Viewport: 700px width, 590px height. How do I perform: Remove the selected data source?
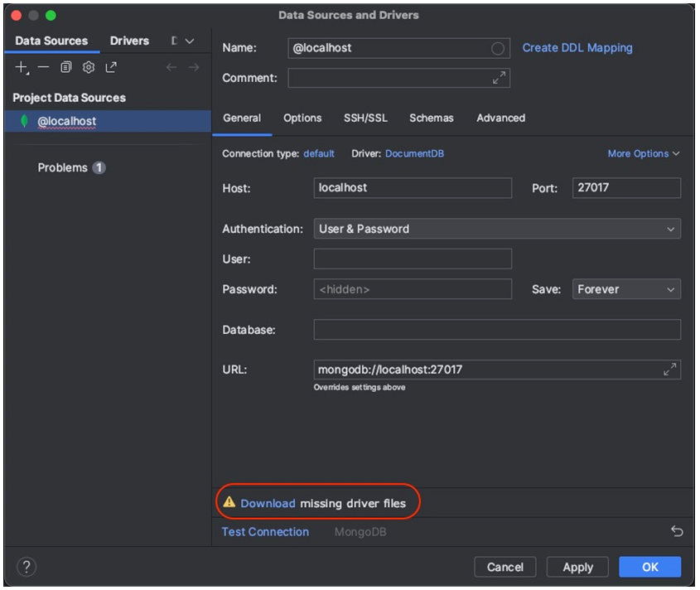(43, 67)
